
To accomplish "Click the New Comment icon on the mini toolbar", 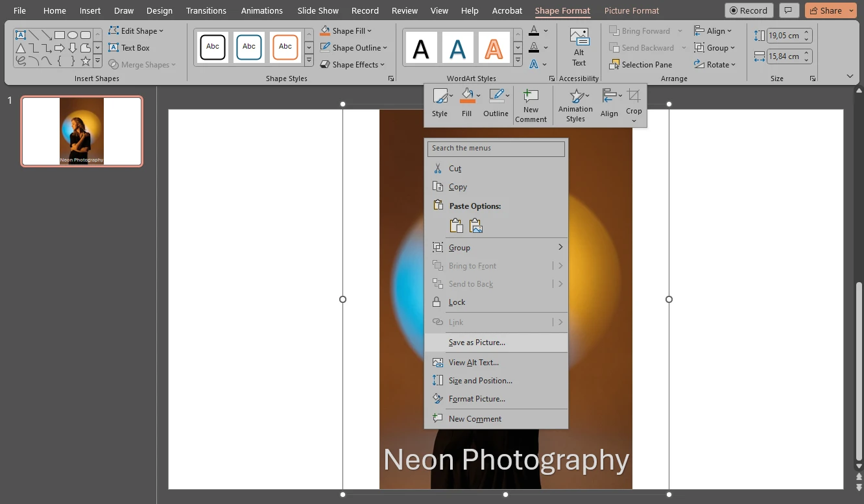I will [x=531, y=104].
